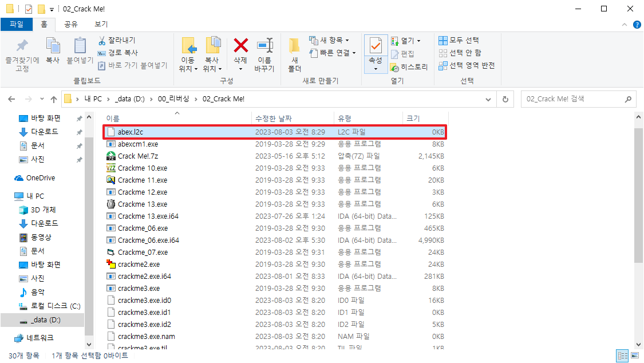Sort by Name (이름) column header
Screen dimensions: 644x363
(177, 119)
